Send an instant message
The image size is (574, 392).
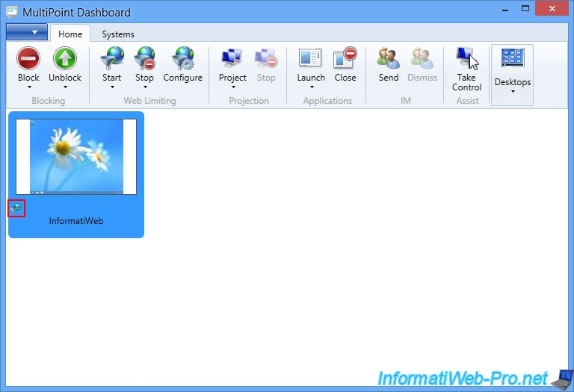[389, 59]
